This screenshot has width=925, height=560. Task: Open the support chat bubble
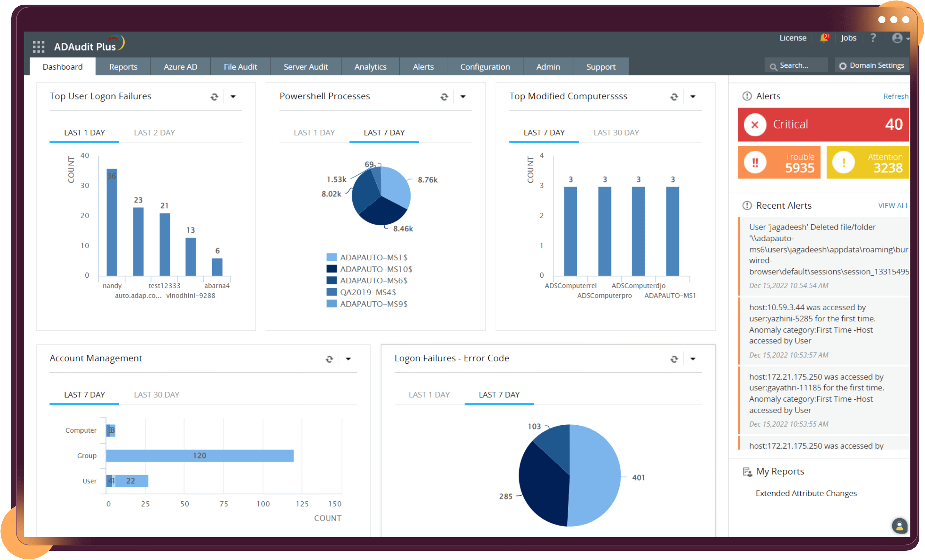(900, 526)
